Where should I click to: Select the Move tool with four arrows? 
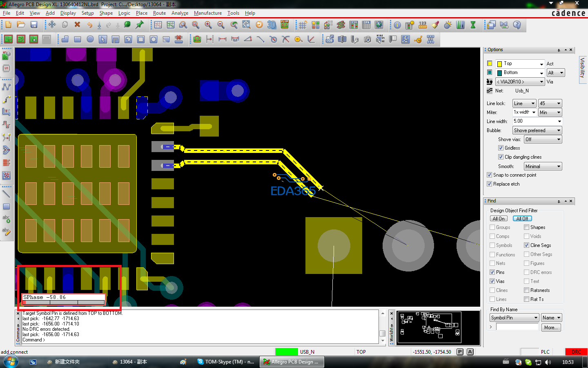coord(52,25)
